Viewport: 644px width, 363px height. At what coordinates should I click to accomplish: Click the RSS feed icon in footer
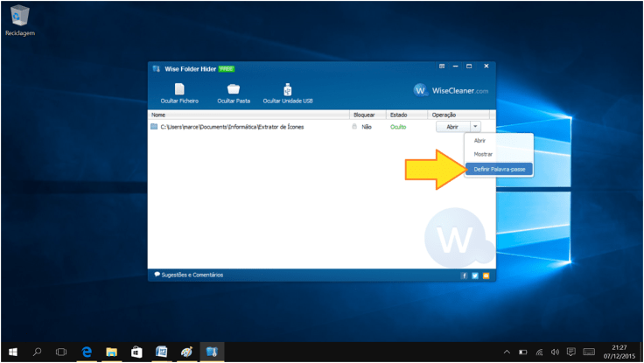[486, 275]
